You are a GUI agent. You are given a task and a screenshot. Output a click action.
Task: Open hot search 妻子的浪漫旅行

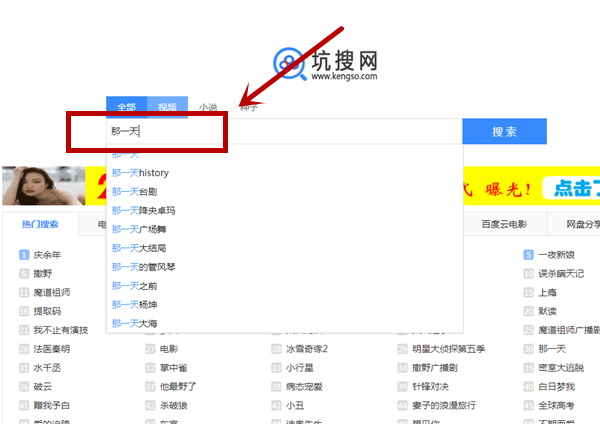pyautogui.click(x=444, y=405)
